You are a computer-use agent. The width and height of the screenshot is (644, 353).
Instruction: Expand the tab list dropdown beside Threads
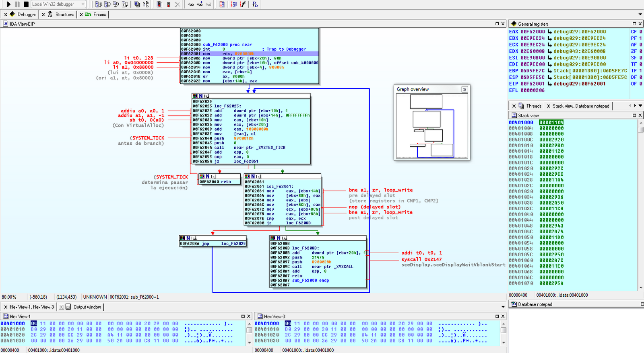[640, 106]
